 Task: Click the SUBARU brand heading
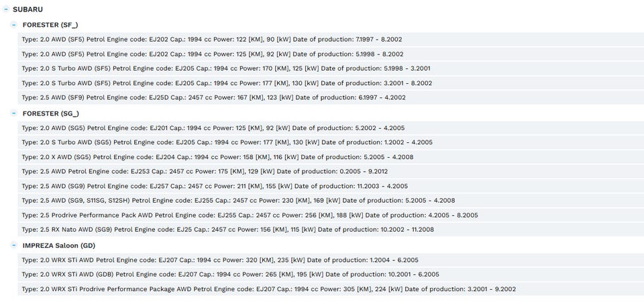(x=28, y=9)
